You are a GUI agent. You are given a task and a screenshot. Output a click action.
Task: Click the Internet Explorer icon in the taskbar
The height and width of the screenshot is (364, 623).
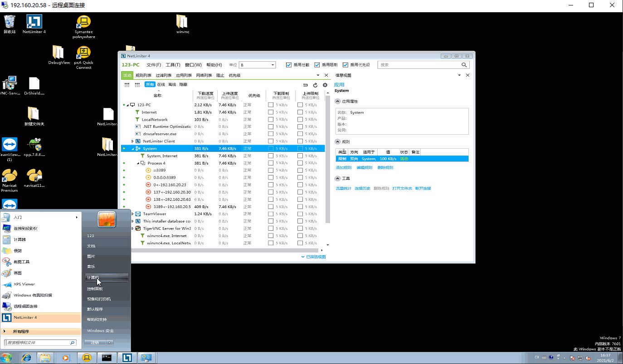(x=27, y=358)
